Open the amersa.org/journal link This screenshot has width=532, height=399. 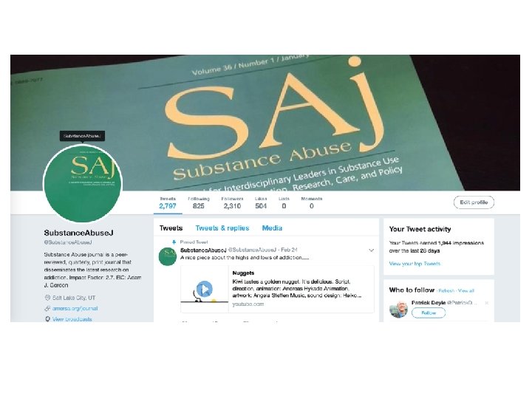[x=75, y=308]
